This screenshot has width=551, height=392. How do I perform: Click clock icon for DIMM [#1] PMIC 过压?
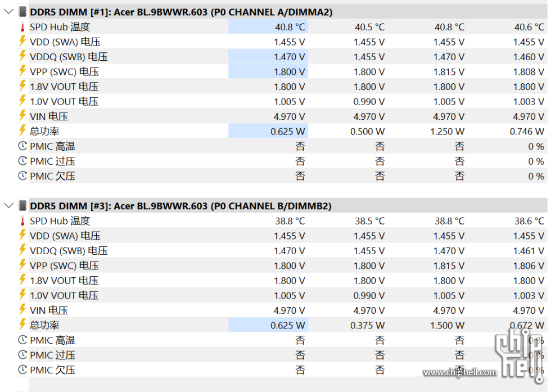pyautogui.click(x=22, y=161)
